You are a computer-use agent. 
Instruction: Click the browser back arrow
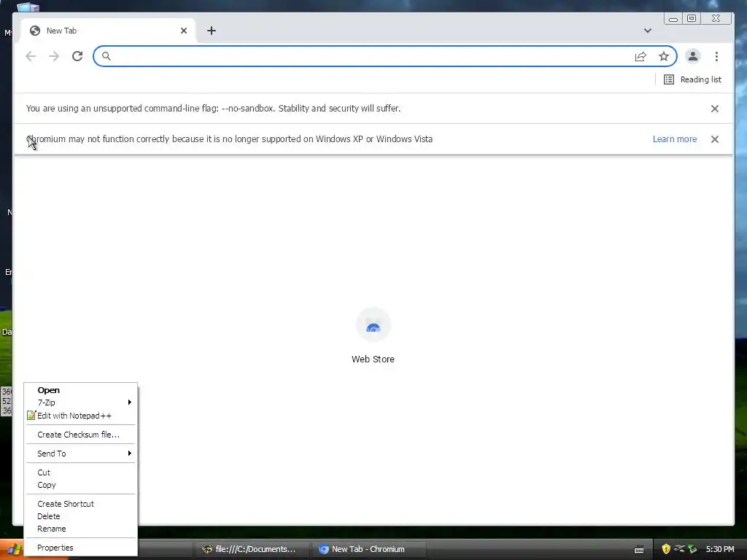[x=31, y=56]
